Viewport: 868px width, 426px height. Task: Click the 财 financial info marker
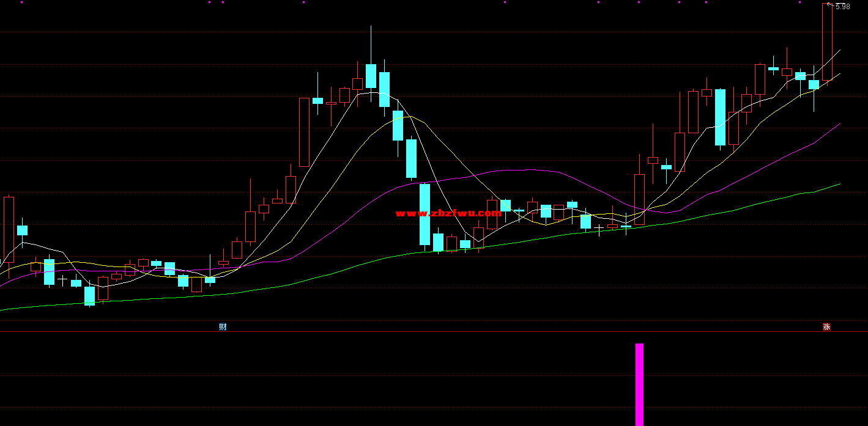click(223, 327)
